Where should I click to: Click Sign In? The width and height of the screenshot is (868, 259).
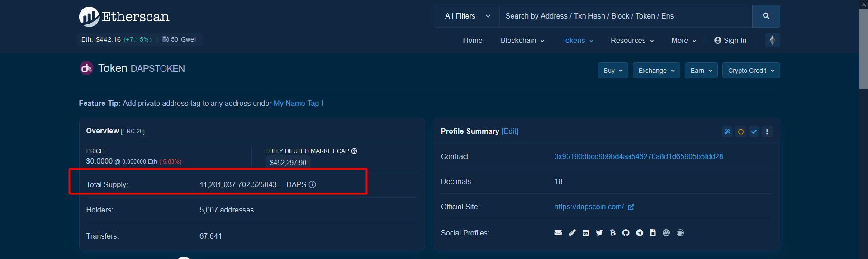pos(730,40)
